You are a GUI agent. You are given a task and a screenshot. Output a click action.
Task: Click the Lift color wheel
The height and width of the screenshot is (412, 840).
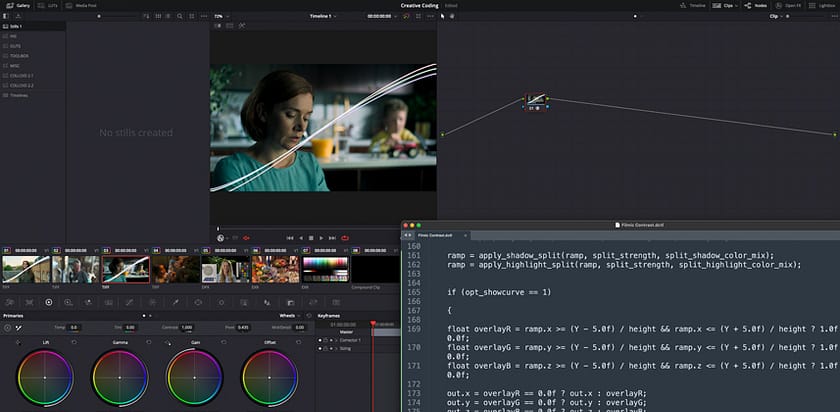point(44,378)
